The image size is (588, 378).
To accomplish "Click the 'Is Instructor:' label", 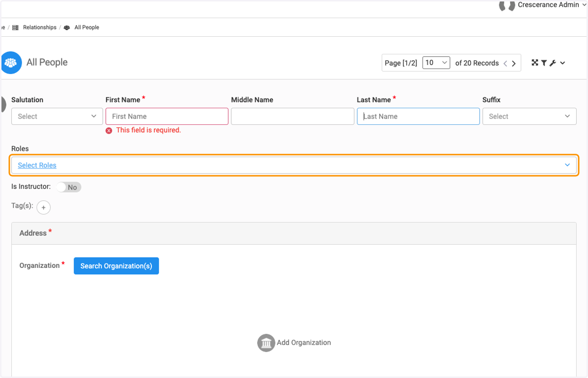I will point(31,187).
